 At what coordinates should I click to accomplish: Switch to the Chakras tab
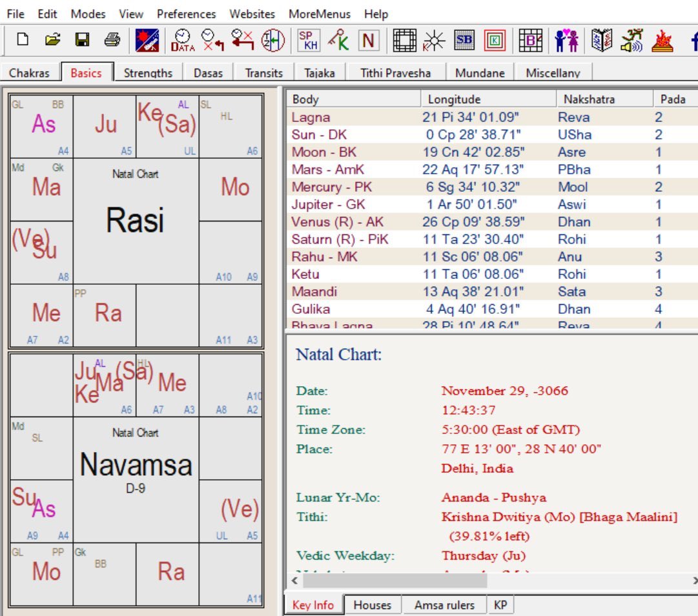[x=30, y=72]
